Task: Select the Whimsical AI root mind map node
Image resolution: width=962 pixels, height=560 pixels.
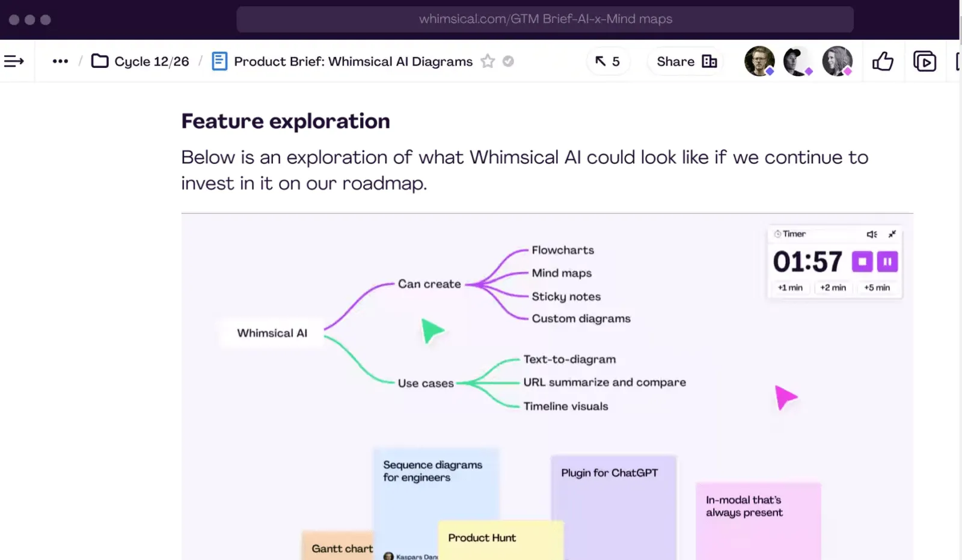Action: pyautogui.click(x=272, y=333)
